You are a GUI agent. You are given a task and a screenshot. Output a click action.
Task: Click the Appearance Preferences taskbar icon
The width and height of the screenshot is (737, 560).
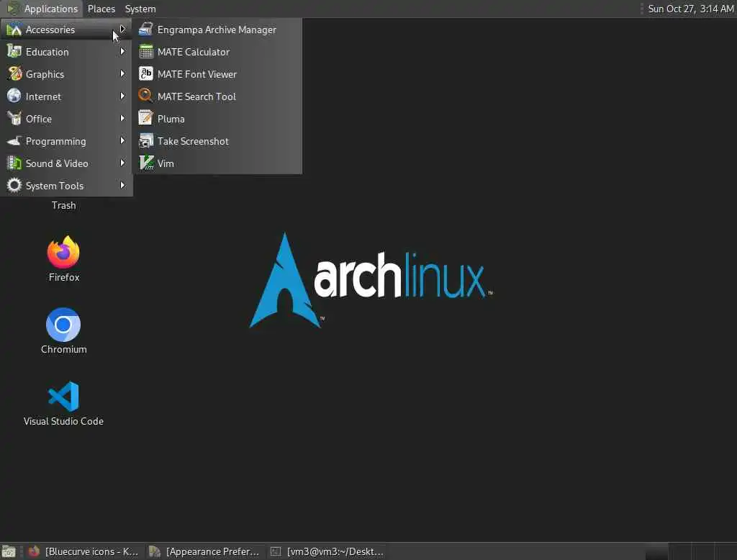point(155,551)
